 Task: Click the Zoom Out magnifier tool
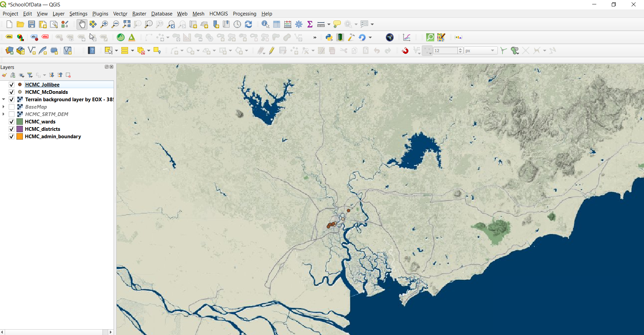[115, 24]
